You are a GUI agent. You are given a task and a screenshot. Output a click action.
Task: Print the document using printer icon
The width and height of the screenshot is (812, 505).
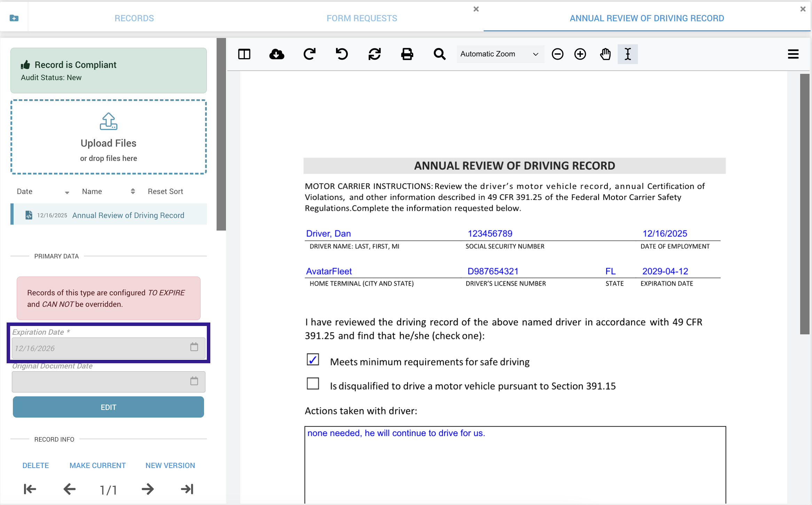coord(407,54)
